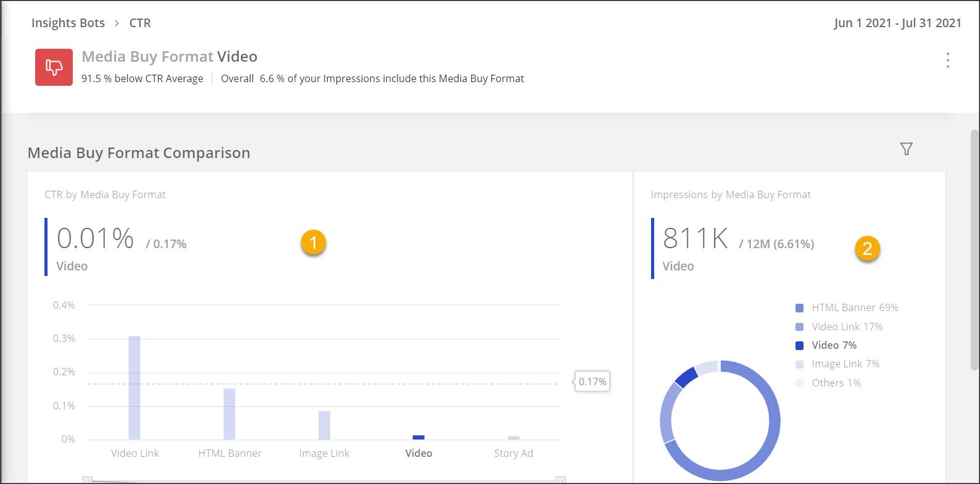The width and height of the screenshot is (980, 484).
Task: Click the 0.17% average line label
Action: click(x=592, y=382)
